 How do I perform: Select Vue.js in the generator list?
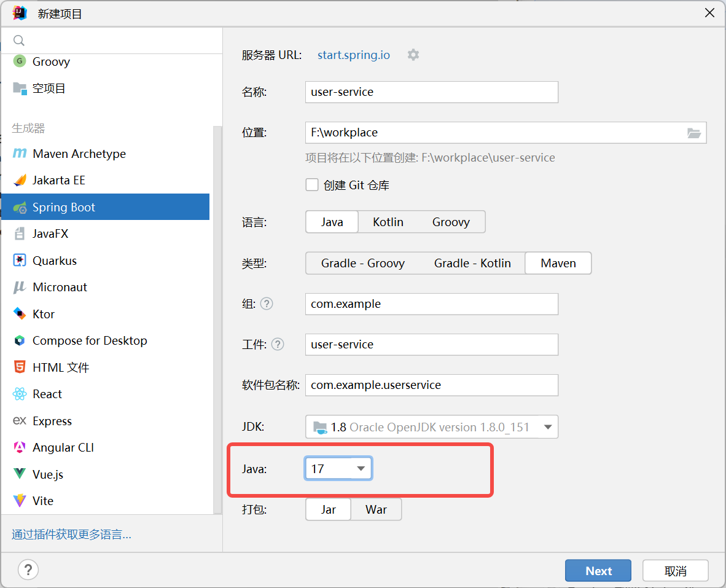tap(105, 474)
